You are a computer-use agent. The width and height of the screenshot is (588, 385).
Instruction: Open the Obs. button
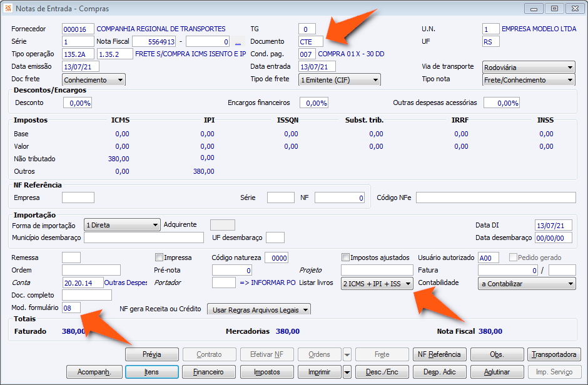point(497,354)
